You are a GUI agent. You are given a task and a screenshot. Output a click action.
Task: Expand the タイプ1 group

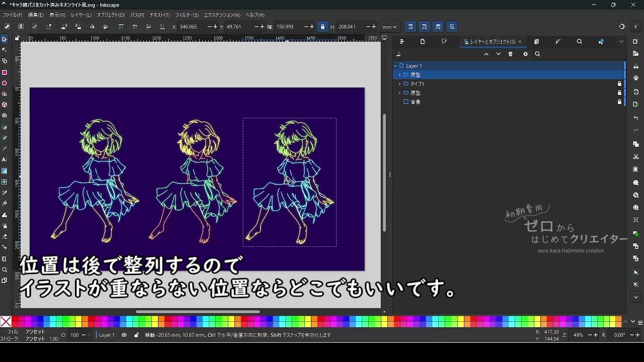pyautogui.click(x=400, y=84)
